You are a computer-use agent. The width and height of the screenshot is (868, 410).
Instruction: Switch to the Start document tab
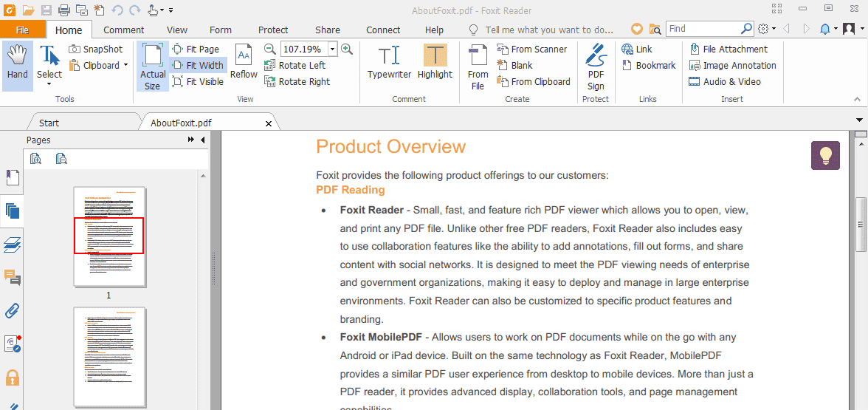coord(49,123)
